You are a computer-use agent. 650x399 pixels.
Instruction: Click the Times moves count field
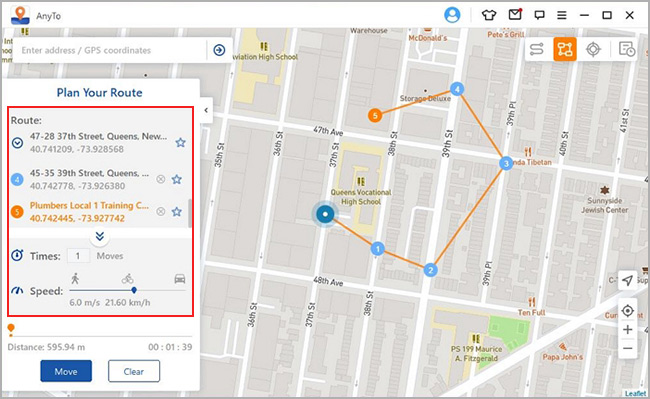tap(78, 256)
